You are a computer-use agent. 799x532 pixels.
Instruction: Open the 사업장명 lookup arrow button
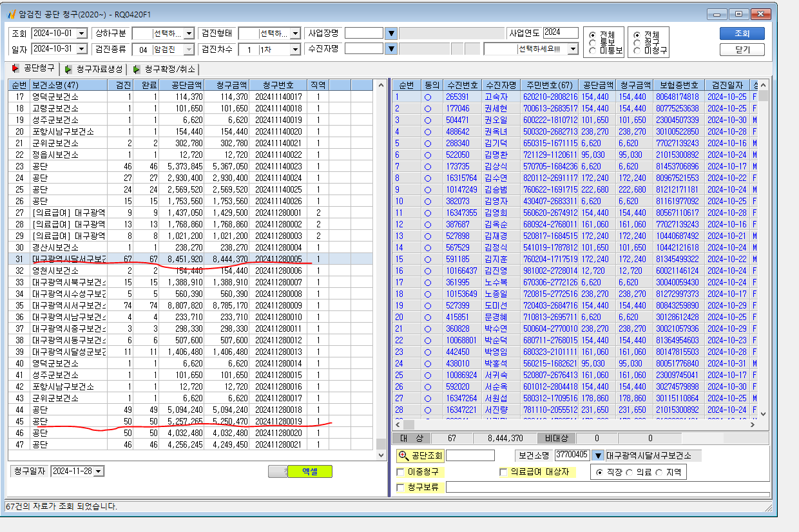click(391, 33)
